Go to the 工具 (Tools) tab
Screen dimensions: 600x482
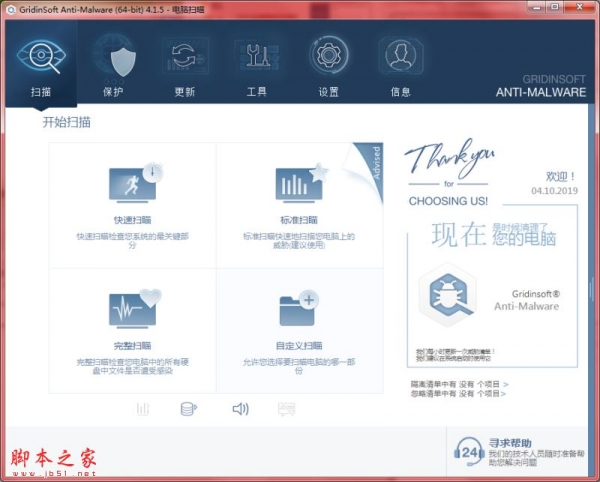coord(257,64)
